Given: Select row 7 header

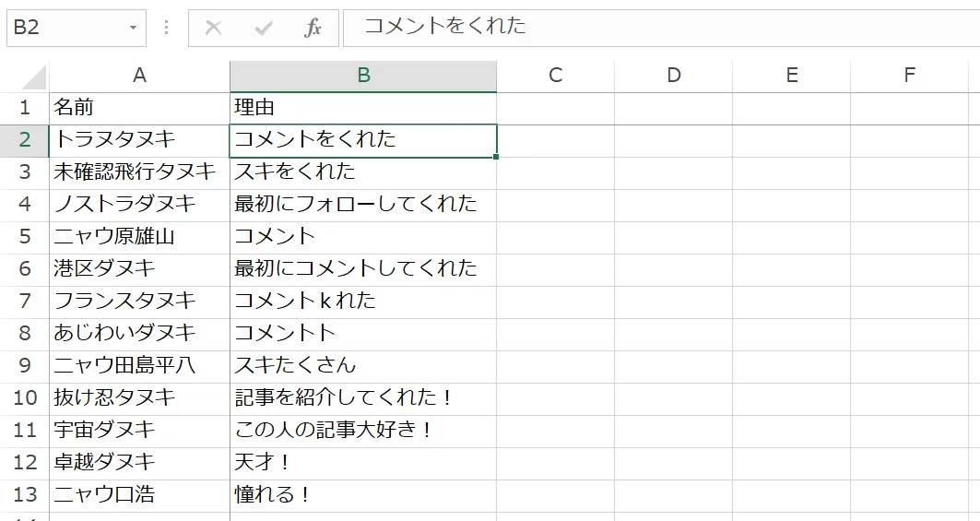Looking at the screenshot, I should (x=24, y=302).
